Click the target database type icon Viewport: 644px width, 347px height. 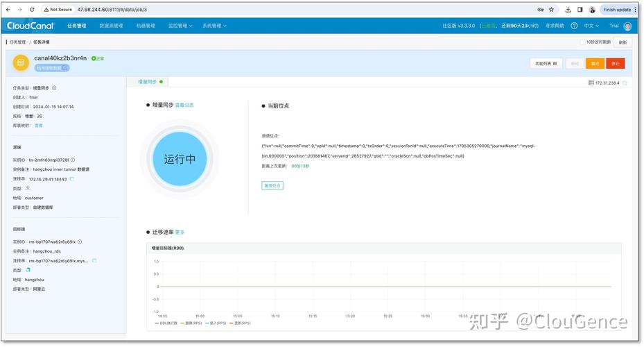point(28,270)
